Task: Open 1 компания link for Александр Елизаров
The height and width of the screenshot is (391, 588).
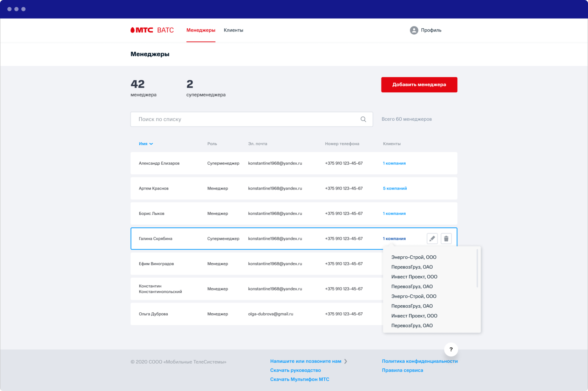Action: click(394, 163)
